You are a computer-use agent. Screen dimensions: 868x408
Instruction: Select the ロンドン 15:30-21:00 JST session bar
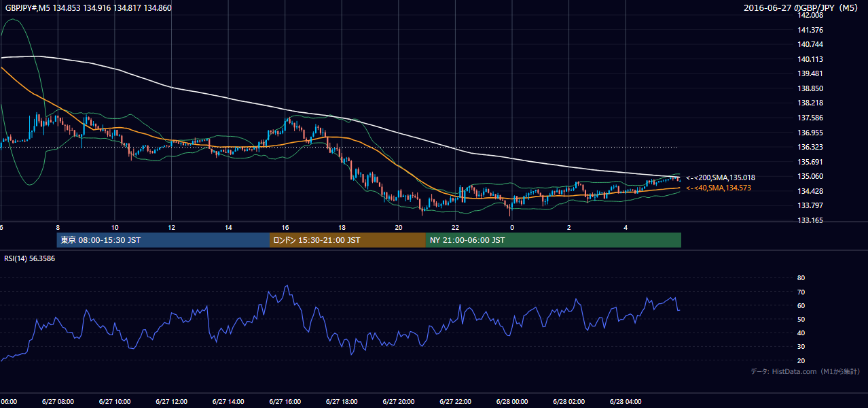coord(348,240)
